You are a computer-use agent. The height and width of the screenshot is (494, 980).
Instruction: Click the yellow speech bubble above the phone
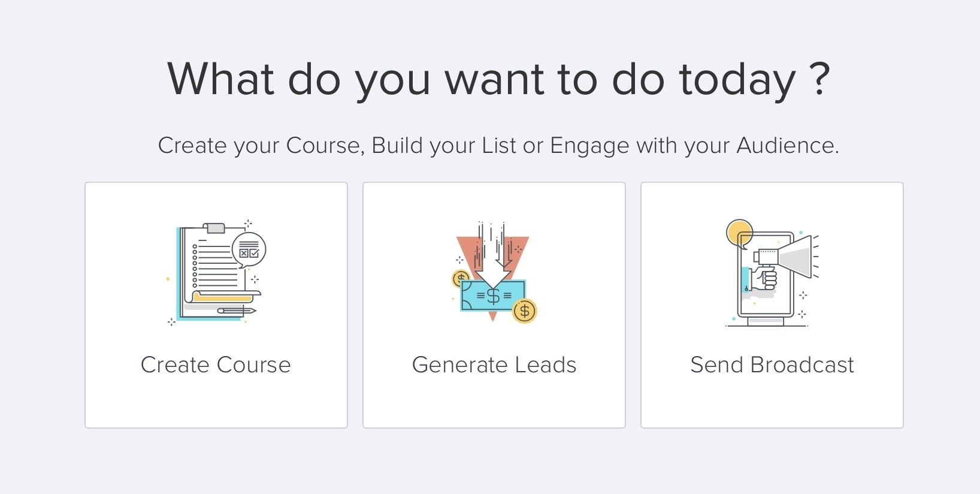739,233
